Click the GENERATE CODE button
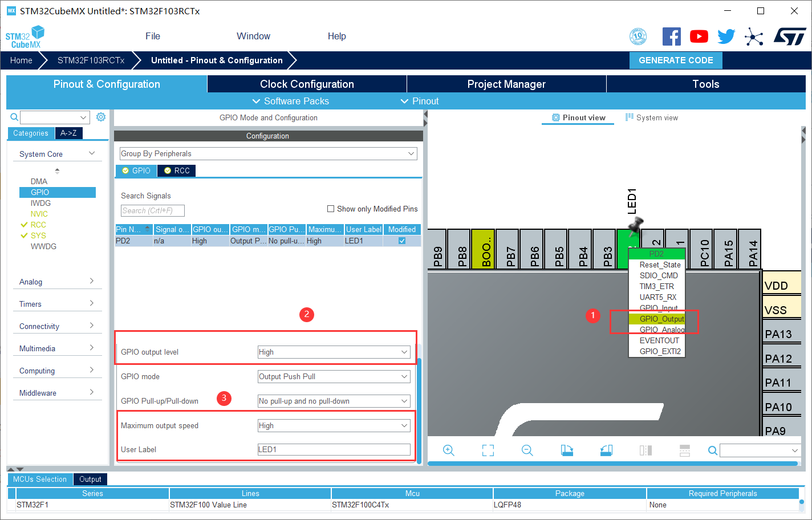The height and width of the screenshot is (520, 812). [676, 60]
